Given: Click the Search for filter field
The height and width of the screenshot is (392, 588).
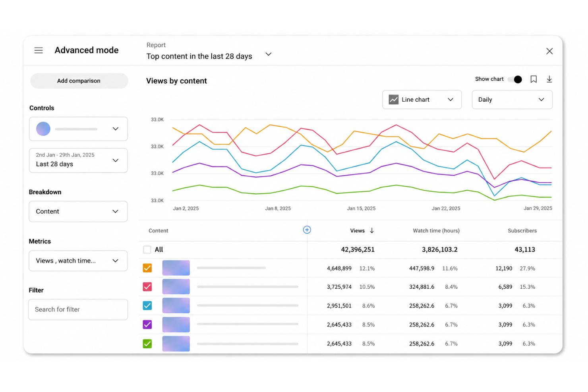Looking at the screenshot, I should (x=78, y=309).
